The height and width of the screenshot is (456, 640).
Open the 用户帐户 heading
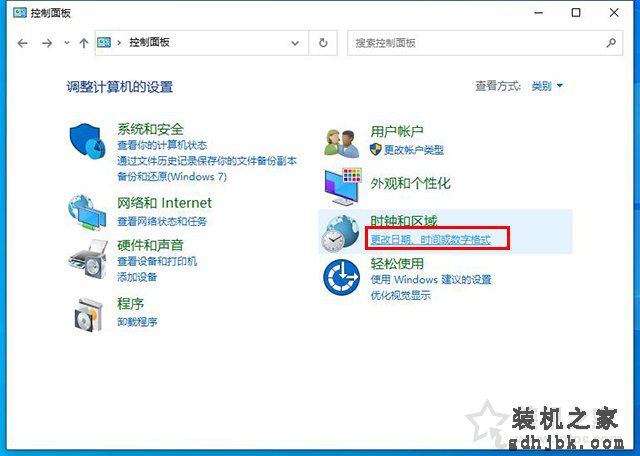[397, 131]
